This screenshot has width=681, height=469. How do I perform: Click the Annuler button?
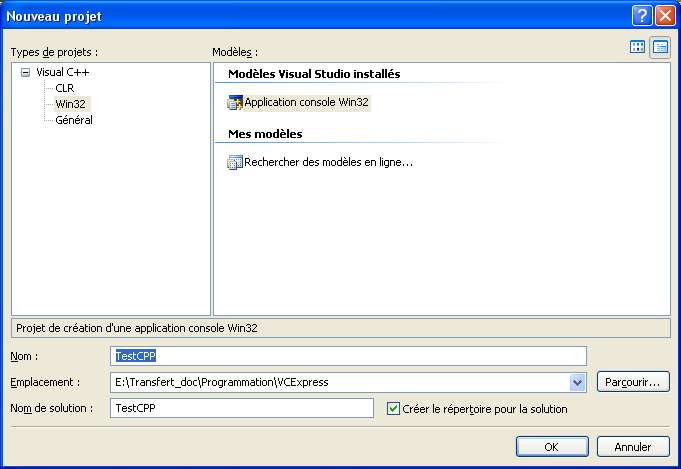click(x=632, y=447)
